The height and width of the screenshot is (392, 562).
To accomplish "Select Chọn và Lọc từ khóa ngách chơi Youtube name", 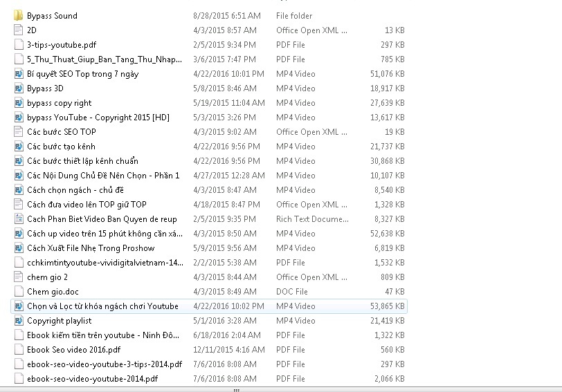I will [102, 306].
